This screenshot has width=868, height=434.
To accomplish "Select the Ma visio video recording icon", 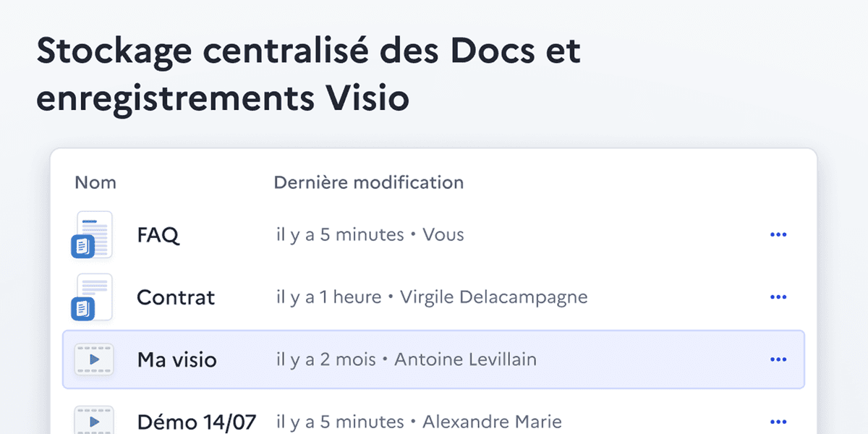I will (x=94, y=359).
